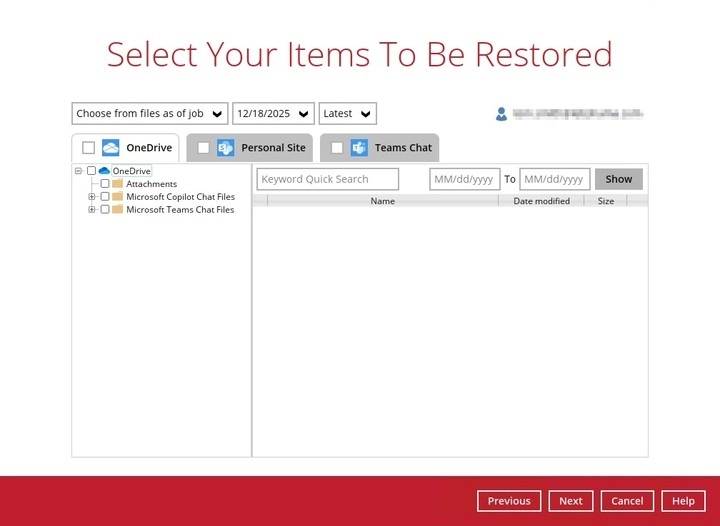Image resolution: width=720 pixels, height=526 pixels.
Task: Check the OneDrive root tree checkbox
Action: (91, 171)
